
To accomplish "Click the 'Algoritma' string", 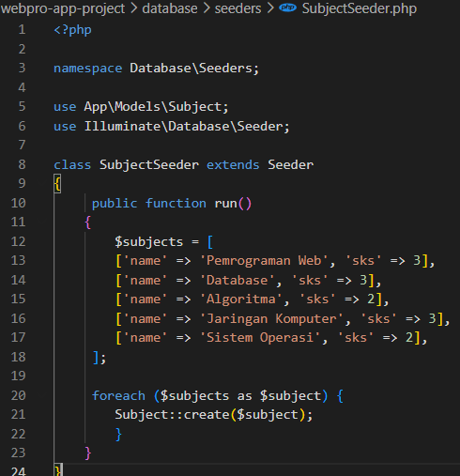I will click(240, 299).
